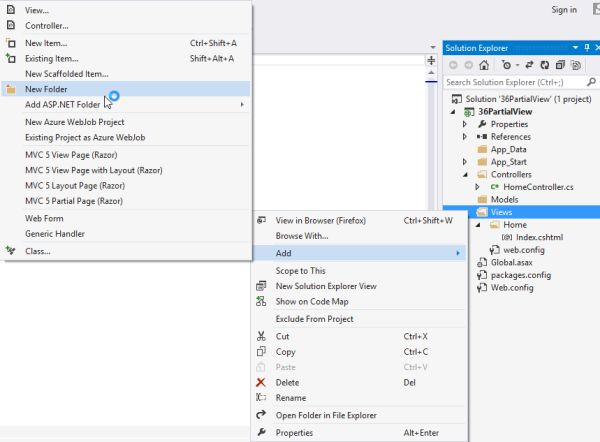The image size is (600, 442).
Task: Select the App_Data folder
Action: pyautogui.click(x=509, y=149)
